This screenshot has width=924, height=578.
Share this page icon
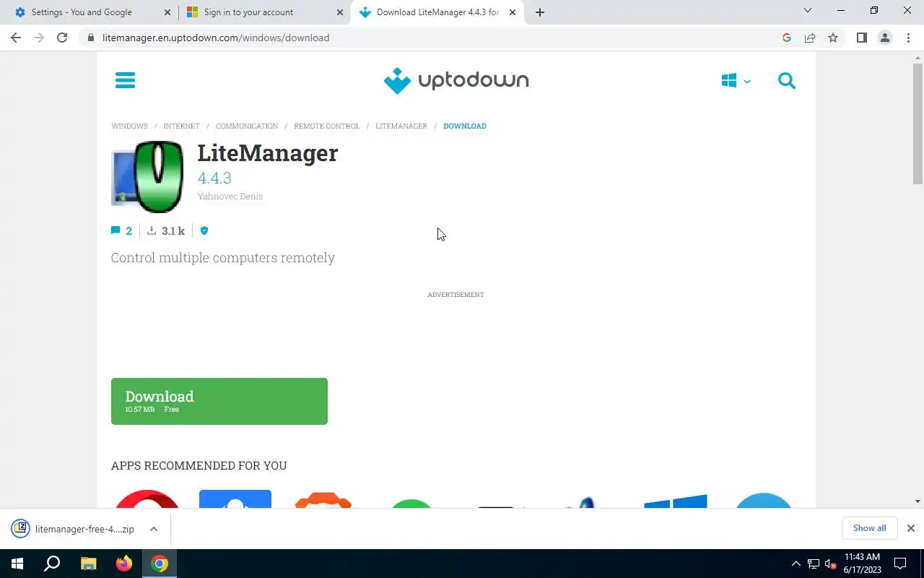tap(810, 38)
